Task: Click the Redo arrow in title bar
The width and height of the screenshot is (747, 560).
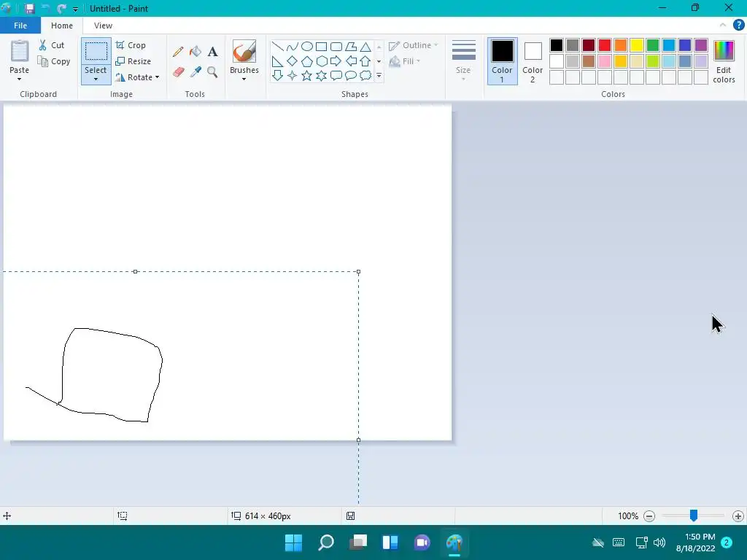Action: pyautogui.click(x=61, y=9)
